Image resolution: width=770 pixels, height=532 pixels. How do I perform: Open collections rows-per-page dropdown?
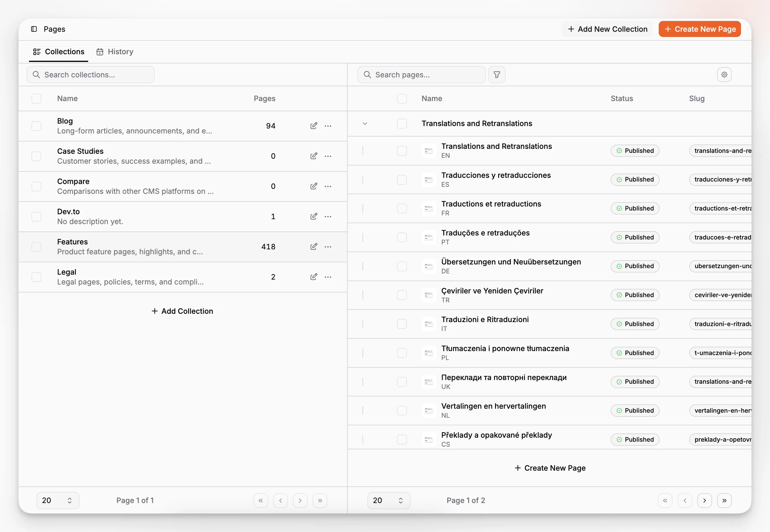coord(58,500)
